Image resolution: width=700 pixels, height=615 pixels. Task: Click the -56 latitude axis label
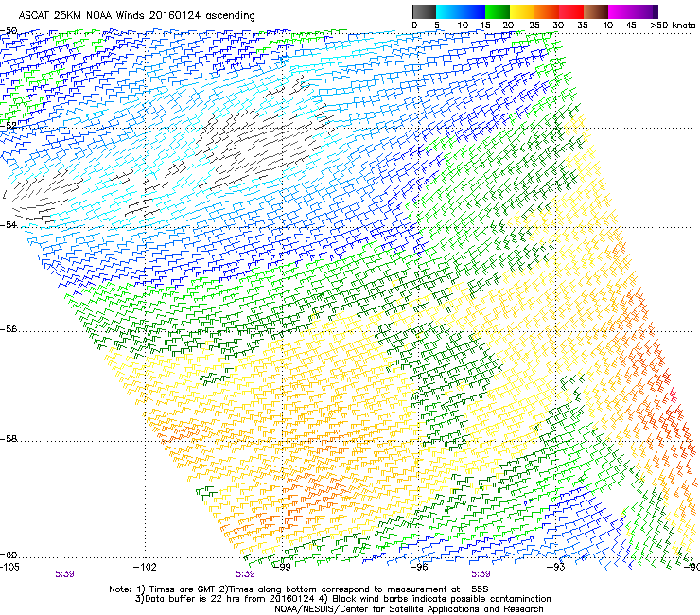(x=9, y=329)
